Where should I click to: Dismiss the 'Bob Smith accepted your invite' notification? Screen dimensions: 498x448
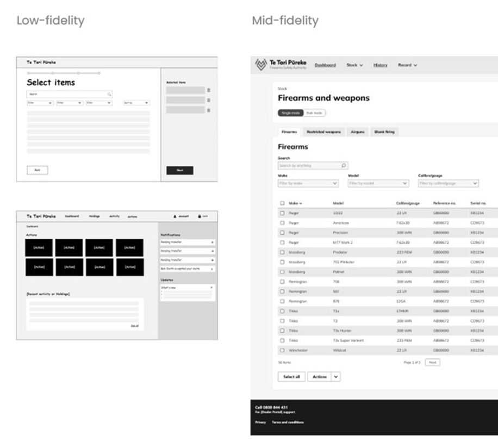(x=212, y=269)
